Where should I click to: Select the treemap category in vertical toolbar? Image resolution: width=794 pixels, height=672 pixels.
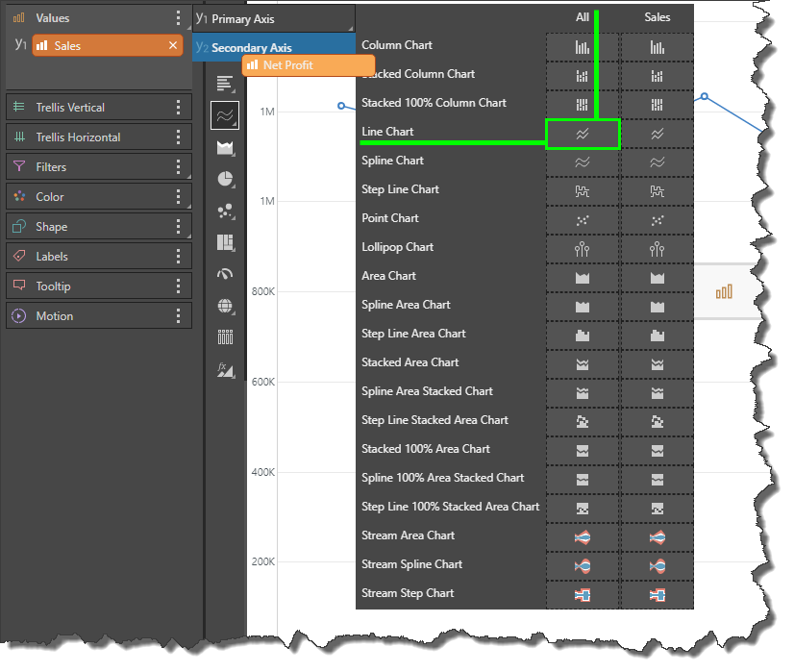point(225,242)
